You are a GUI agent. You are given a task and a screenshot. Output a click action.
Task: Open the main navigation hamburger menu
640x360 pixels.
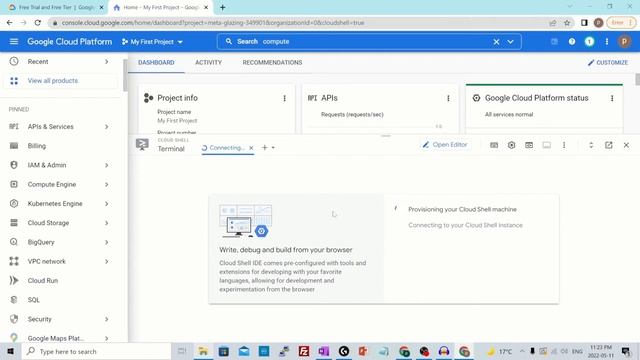click(x=14, y=42)
